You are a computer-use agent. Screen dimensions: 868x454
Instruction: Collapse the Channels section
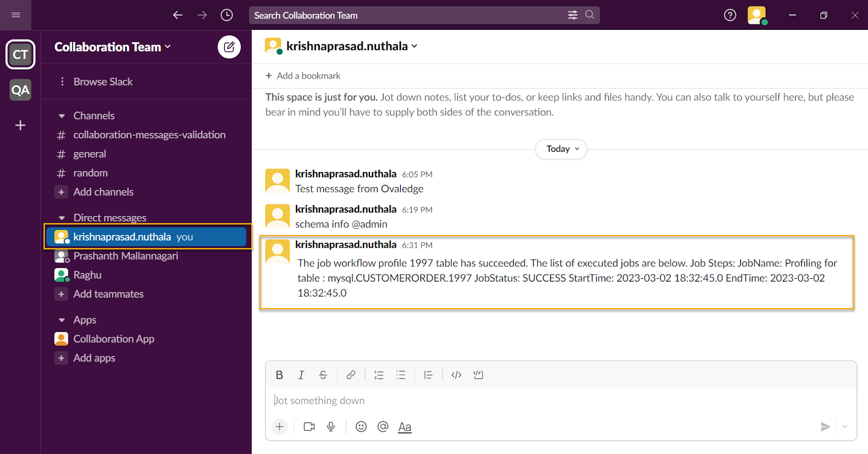point(62,116)
